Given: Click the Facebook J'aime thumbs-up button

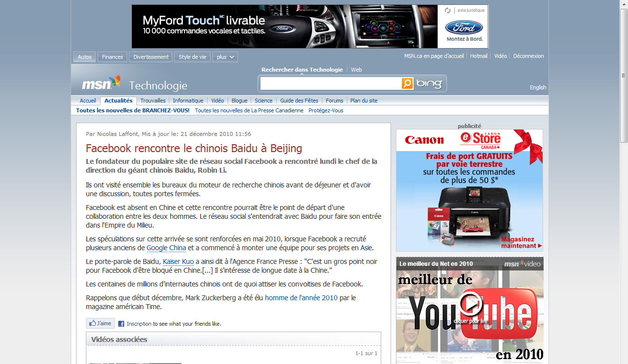Looking at the screenshot, I should tap(100, 323).
